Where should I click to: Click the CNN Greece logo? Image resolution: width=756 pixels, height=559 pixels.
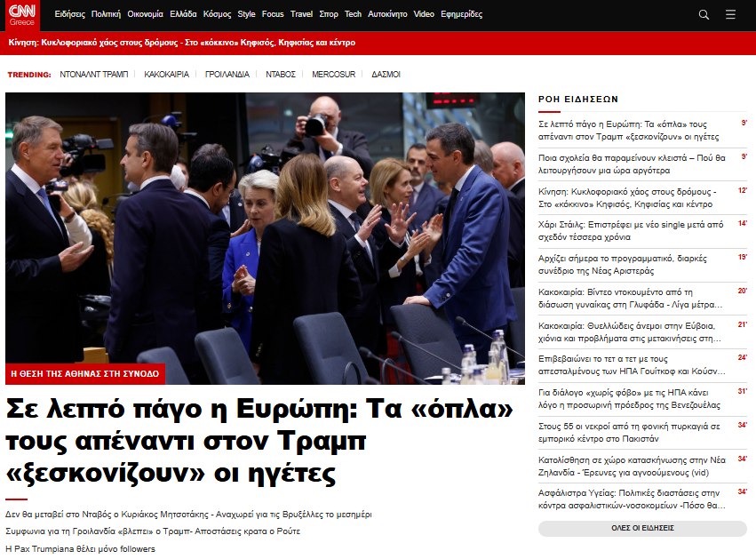coord(23,15)
